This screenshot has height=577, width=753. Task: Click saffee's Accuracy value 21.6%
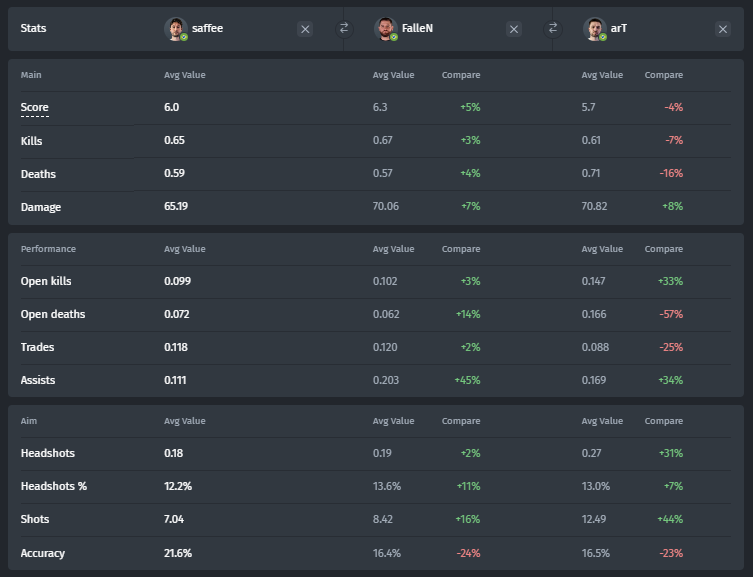tap(178, 553)
